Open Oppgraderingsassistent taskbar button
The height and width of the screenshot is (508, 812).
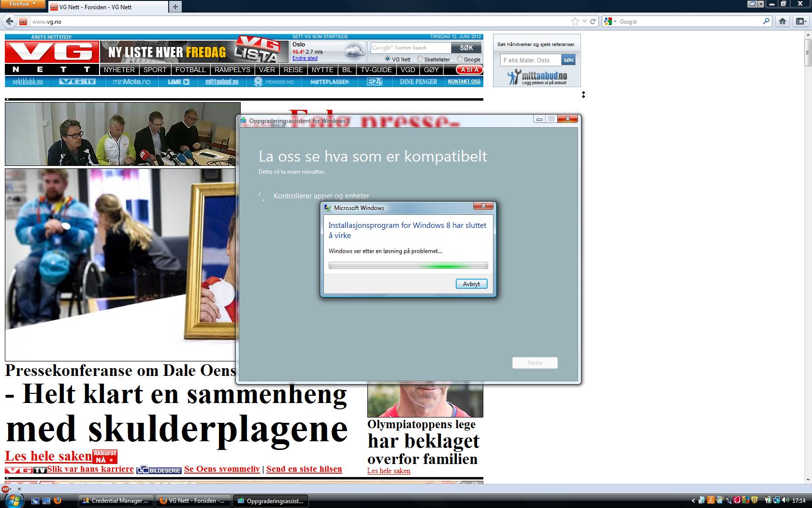click(x=271, y=501)
